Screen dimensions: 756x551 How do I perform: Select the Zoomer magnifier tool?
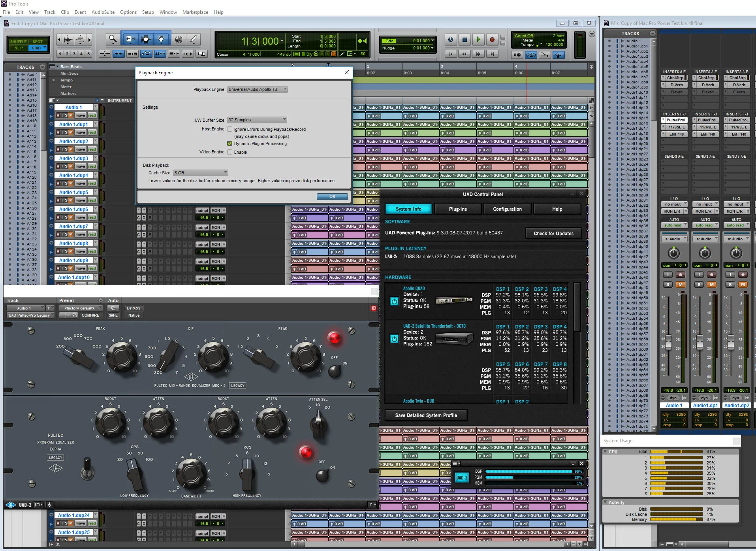pos(113,39)
